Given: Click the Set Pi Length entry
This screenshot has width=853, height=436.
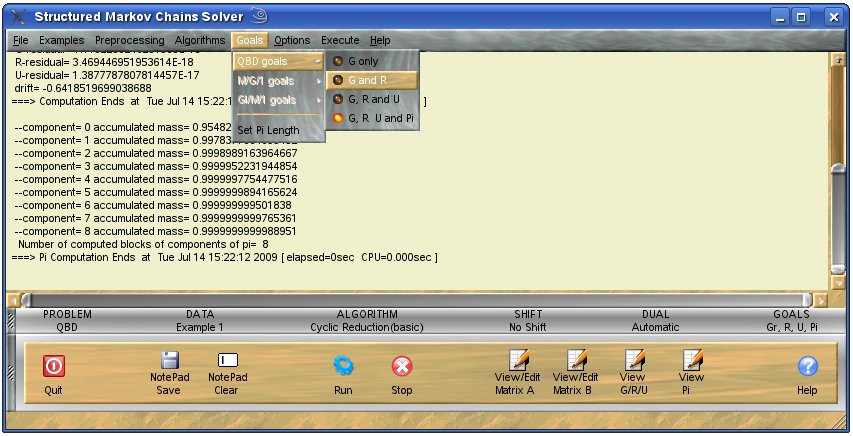Looking at the screenshot, I should click(x=268, y=130).
